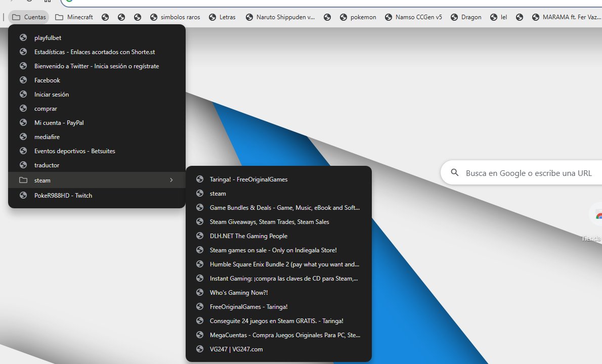The image size is (602, 364).
Task: Open Conseguite 24 juegos en Steam GRATIS
Action: coord(279,321)
